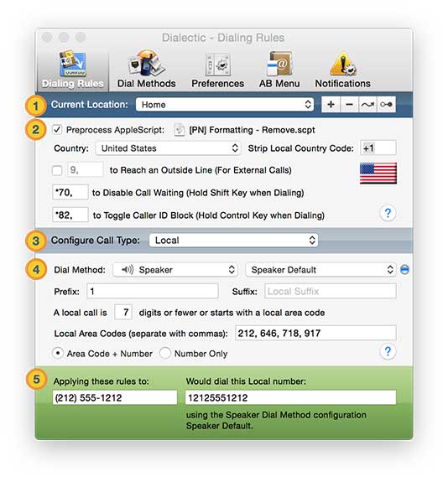Viewport: 448px width, 482px height.
Task: Click the help button next to the Caller ID Block row
Action: click(x=388, y=213)
